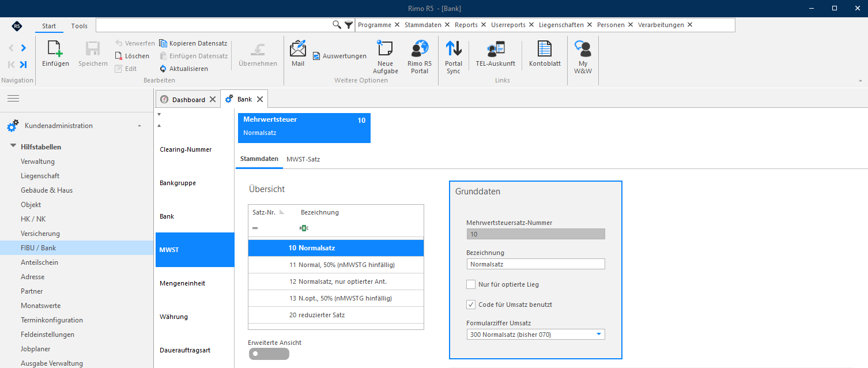Close the Bank tab

260,99
